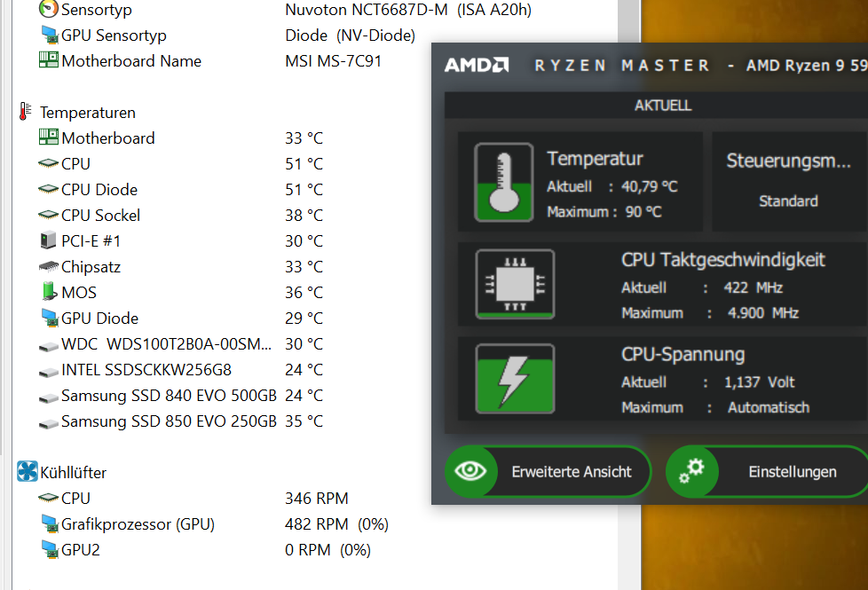Open Einstellungen in Ryzen Master
Screen dimensions: 868x590
767,472
